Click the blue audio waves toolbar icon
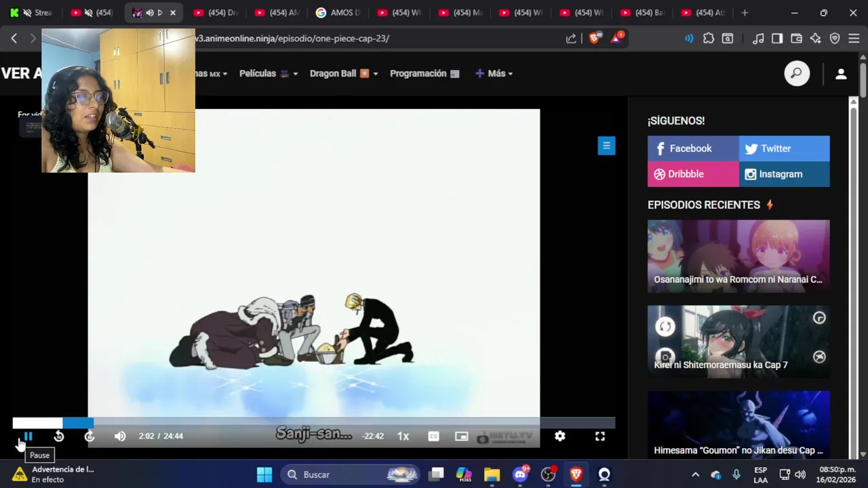The image size is (868, 488). pos(689,39)
